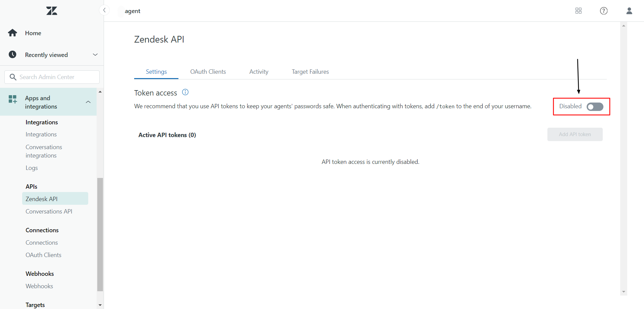
Task: Open the Activity tab
Action: 259,72
